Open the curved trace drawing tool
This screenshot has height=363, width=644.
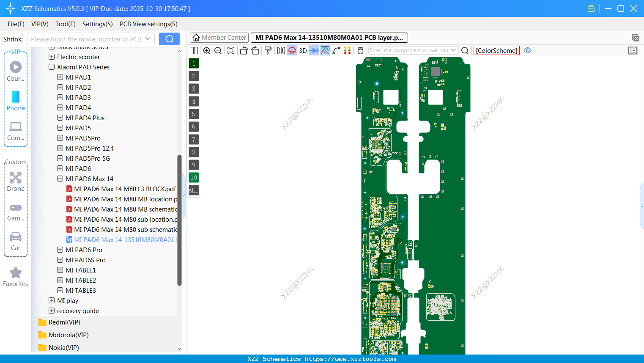click(337, 50)
